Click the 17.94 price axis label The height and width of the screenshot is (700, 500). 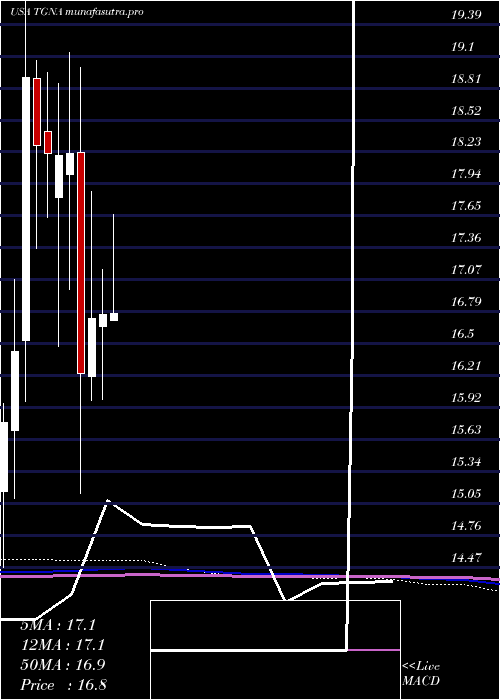466,174
